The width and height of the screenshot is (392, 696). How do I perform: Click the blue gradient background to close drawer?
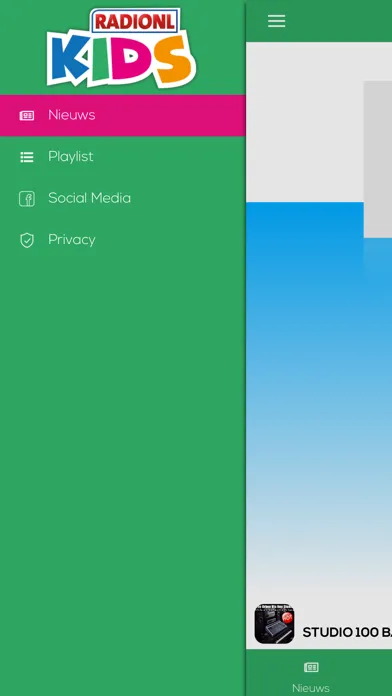pyautogui.click(x=319, y=399)
